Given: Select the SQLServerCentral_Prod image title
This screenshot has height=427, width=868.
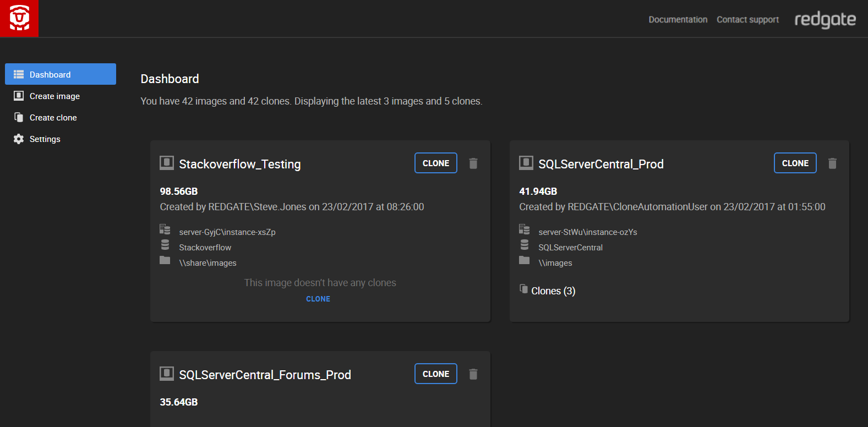Looking at the screenshot, I should pos(601,164).
